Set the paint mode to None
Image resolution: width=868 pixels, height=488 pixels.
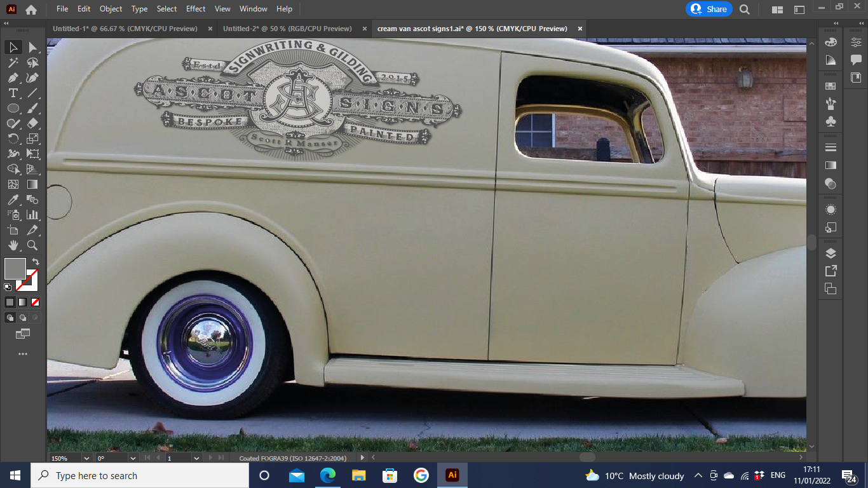36,302
